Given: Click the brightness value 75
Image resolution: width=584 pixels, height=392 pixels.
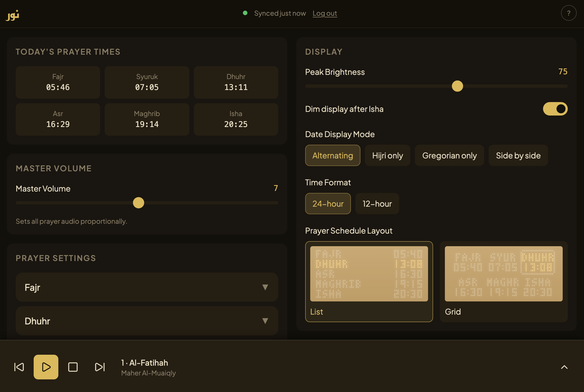Looking at the screenshot, I should pos(563,72).
